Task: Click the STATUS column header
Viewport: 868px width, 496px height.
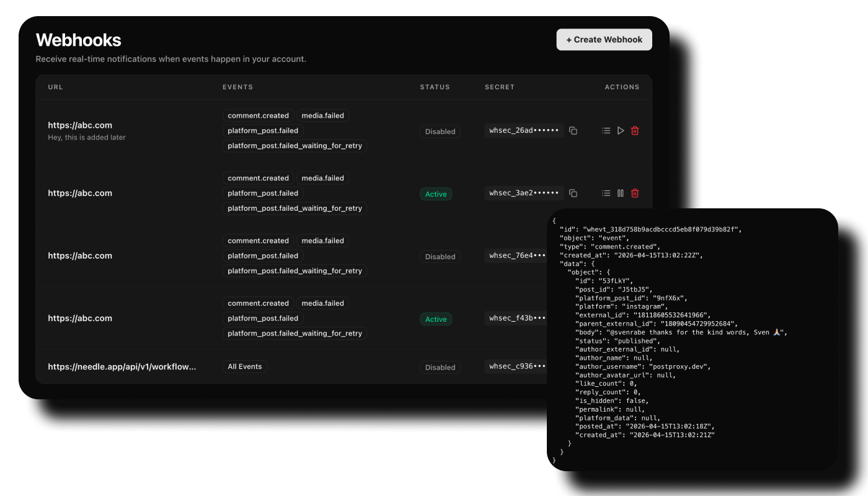Action: click(435, 87)
